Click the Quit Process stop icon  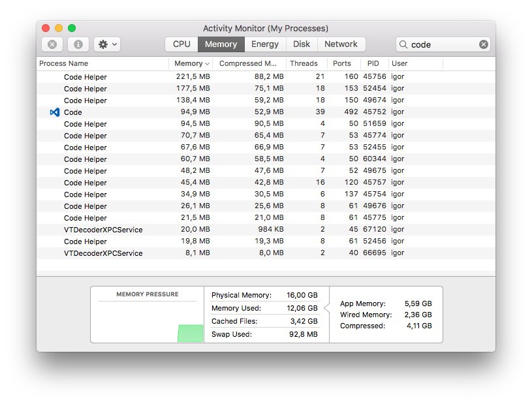click(x=52, y=44)
